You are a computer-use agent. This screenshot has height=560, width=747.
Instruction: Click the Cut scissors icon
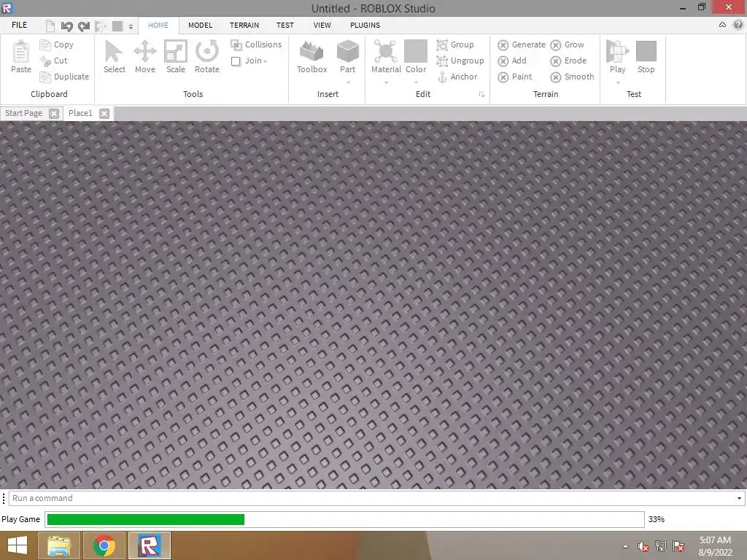45,61
